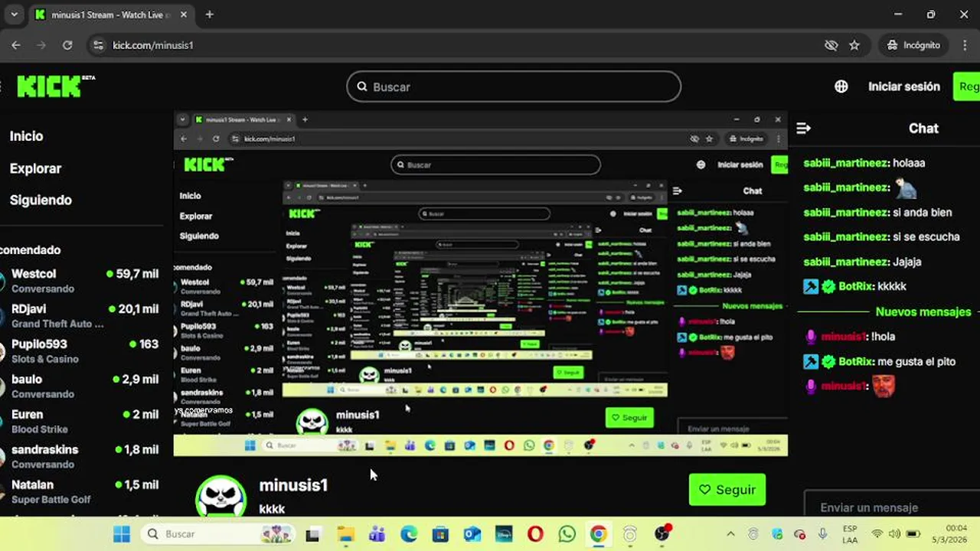Click the site information icon in the address bar

97,45
